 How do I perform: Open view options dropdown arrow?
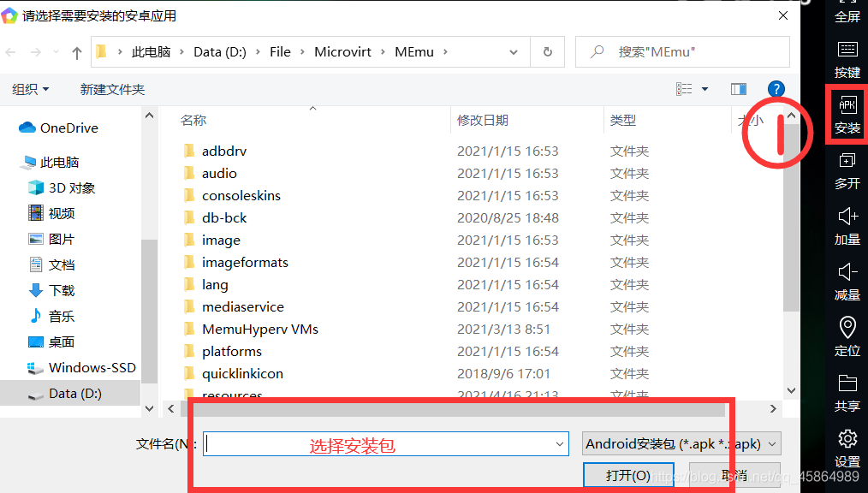[x=705, y=88]
